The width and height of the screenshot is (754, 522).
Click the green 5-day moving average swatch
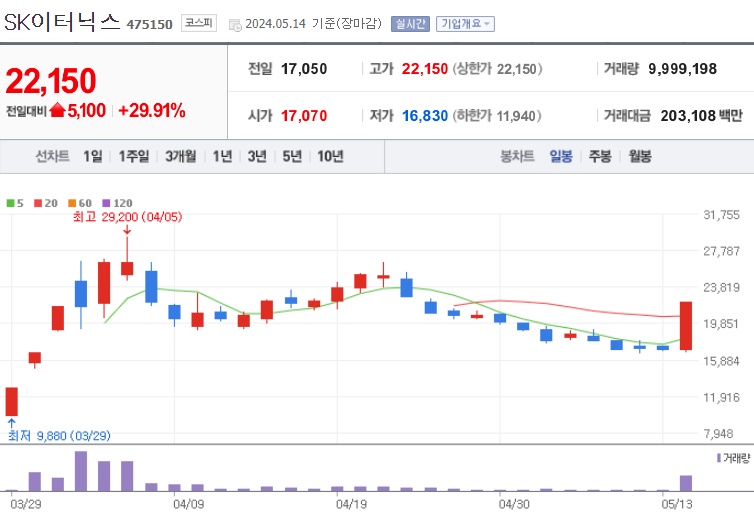coord(10,203)
